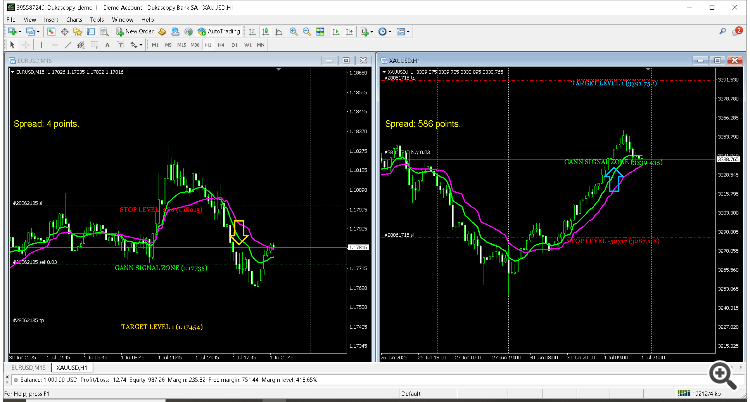Image resolution: width=750 pixels, height=402 pixels.
Task: Switch to Candlesticks display
Action: coord(265,32)
